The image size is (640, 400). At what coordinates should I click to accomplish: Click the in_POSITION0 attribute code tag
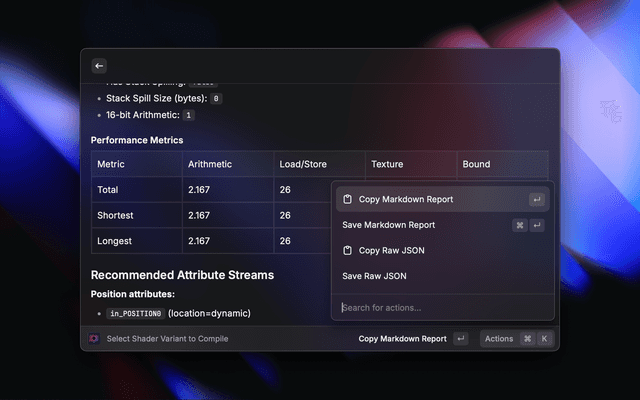(x=134, y=313)
